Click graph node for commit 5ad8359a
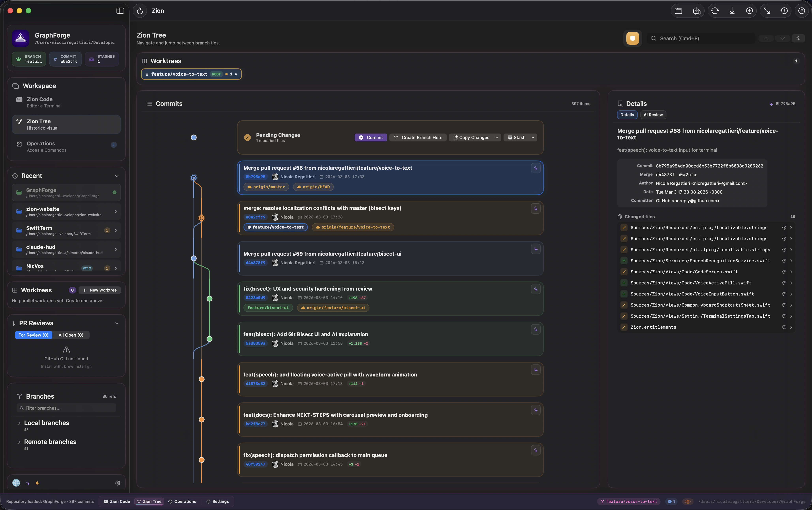This screenshot has height=510, width=812. click(x=209, y=339)
